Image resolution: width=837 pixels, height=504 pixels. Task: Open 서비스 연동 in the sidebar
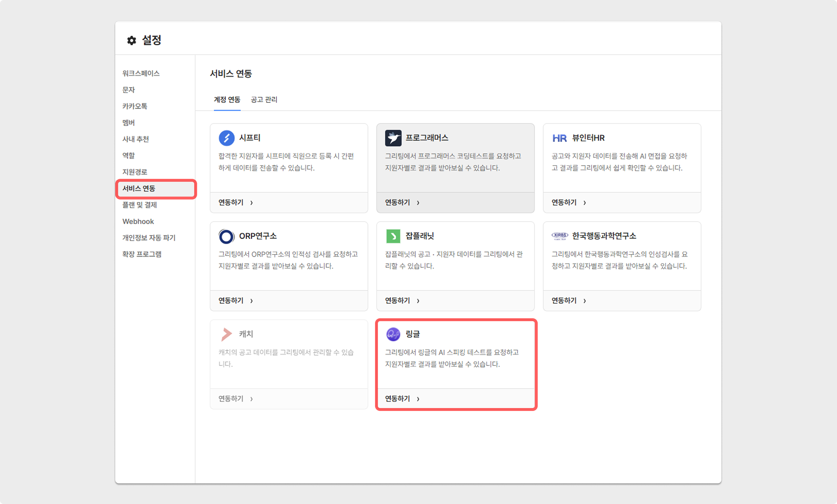tap(139, 189)
